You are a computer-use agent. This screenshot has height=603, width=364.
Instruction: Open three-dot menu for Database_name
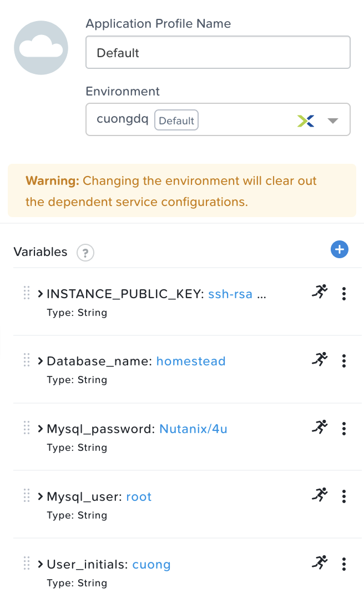click(344, 361)
